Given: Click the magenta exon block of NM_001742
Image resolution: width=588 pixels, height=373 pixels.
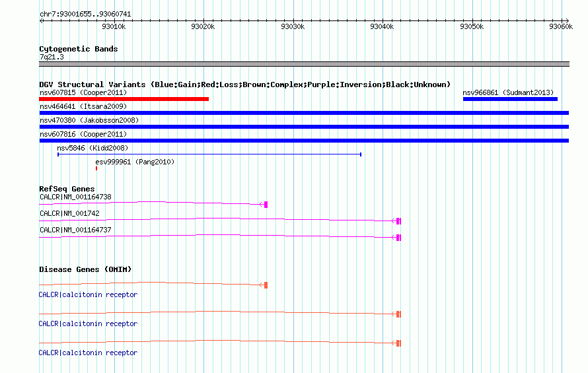Looking at the screenshot, I should (x=398, y=220).
